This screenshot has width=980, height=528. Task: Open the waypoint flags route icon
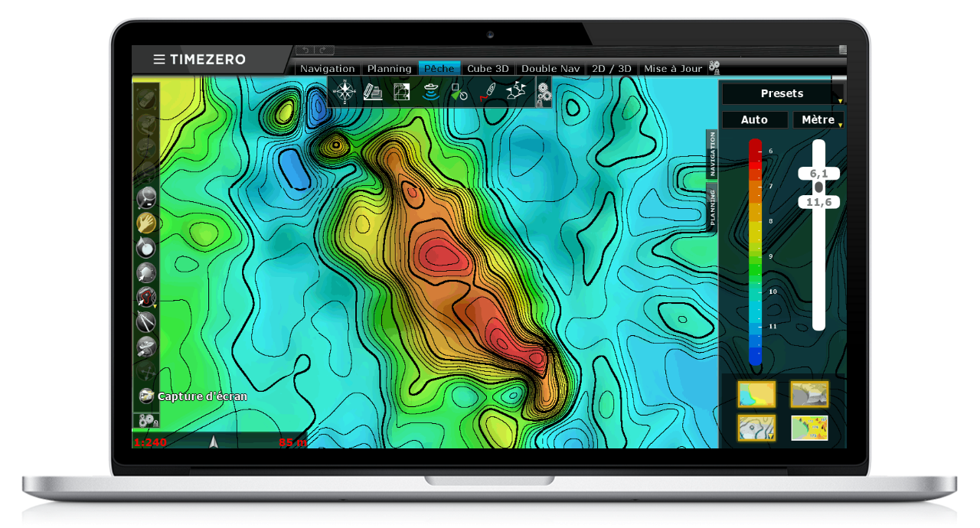(x=516, y=92)
